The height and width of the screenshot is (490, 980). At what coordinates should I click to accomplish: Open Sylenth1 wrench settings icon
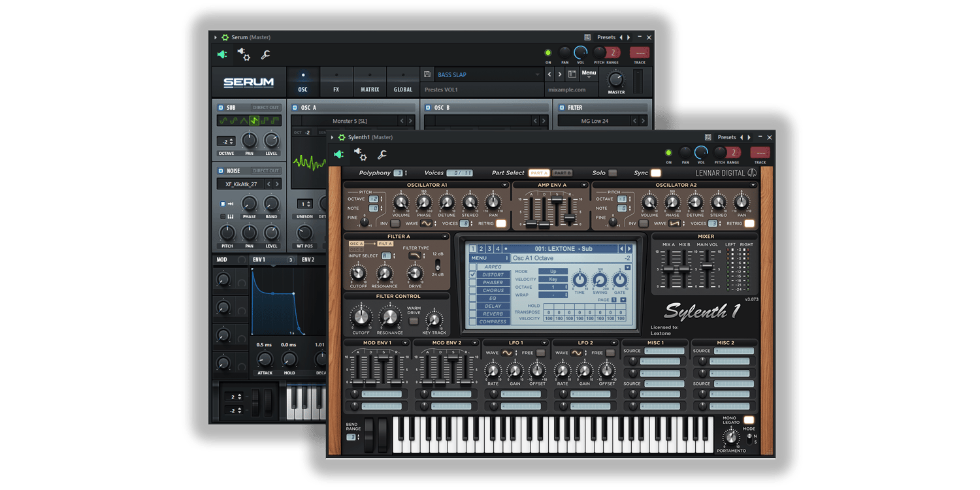(x=382, y=155)
